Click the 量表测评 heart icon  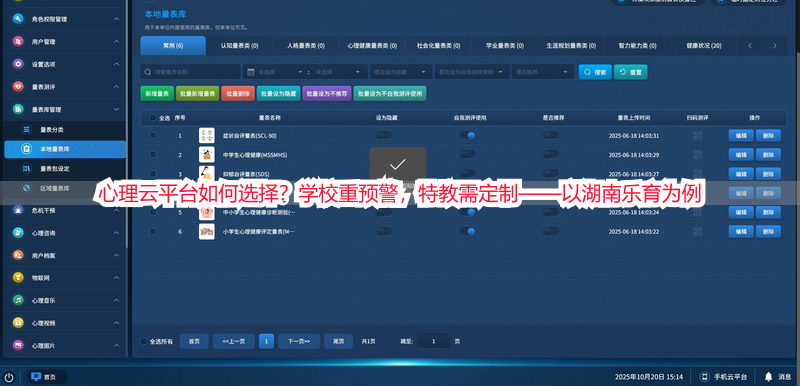tap(18, 87)
